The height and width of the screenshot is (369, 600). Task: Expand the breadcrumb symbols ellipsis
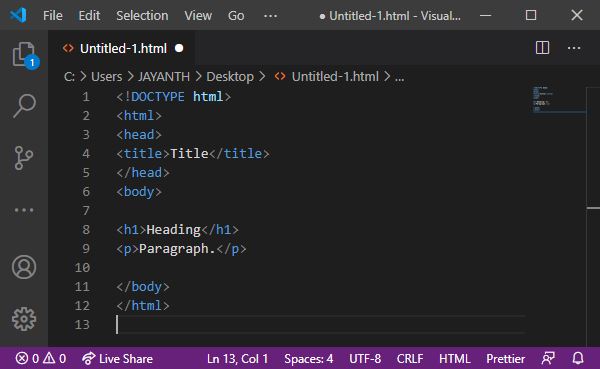pos(399,78)
